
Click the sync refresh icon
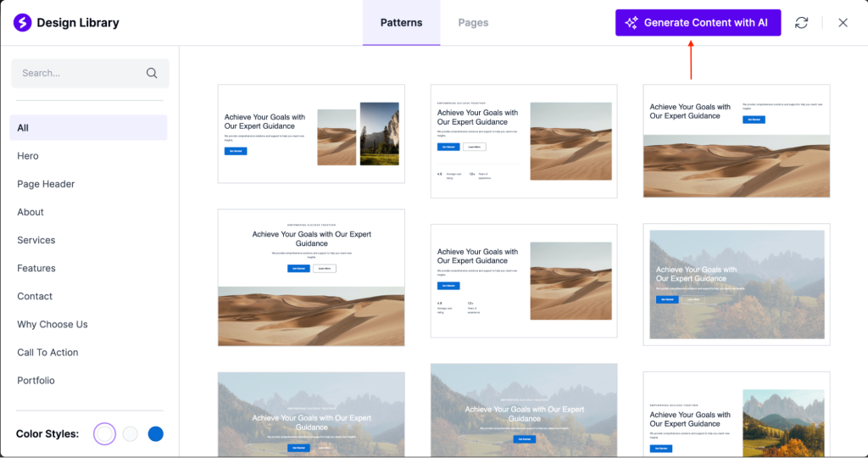(x=801, y=23)
